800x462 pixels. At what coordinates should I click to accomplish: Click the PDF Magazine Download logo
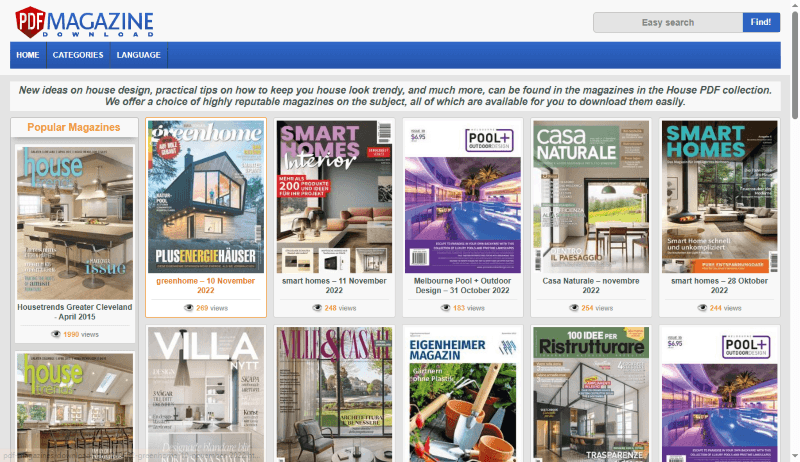[84, 22]
